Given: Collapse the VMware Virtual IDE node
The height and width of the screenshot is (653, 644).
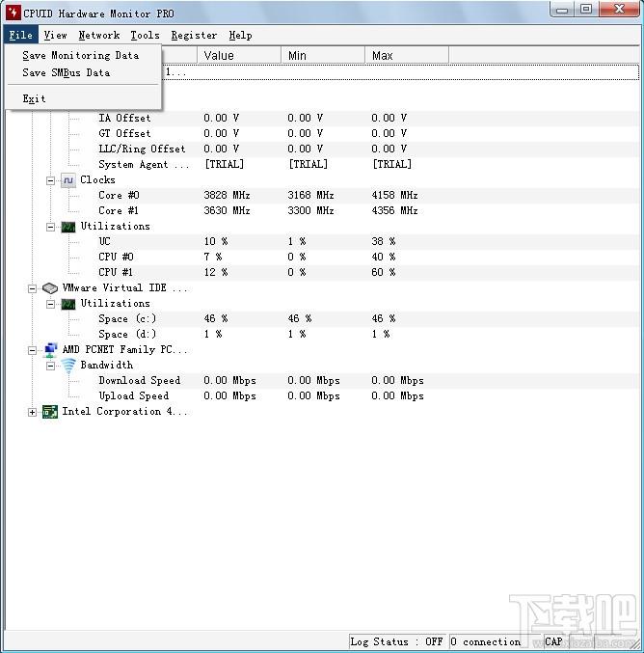Looking at the screenshot, I should tap(32, 288).
